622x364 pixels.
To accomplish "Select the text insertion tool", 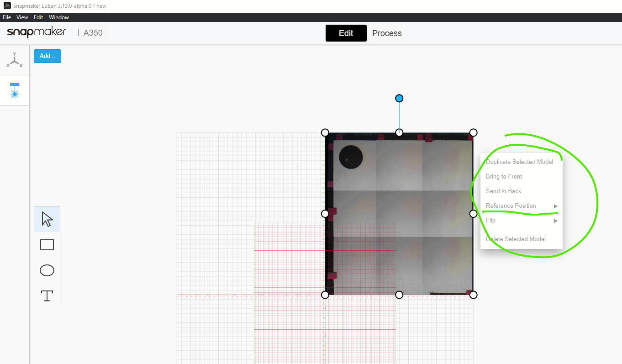I will coord(47,295).
